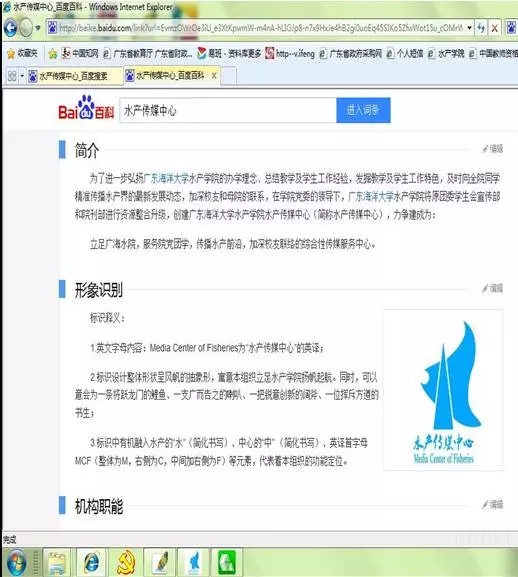The height and width of the screenshot is (577, 518).
Task: Expand the address bar history dropdown
Action: 469,28
